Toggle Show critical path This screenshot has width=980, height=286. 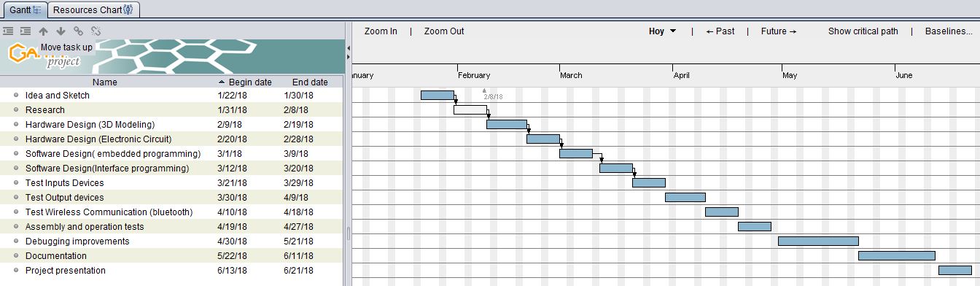pyautogui.click(x=863, y=31)
